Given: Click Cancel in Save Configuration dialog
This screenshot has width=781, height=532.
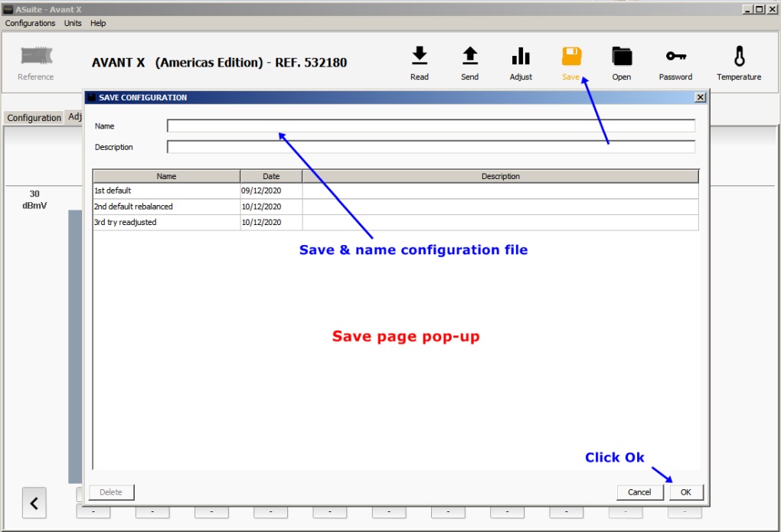Looking at the screenshot, I should (x=639, y=492).
